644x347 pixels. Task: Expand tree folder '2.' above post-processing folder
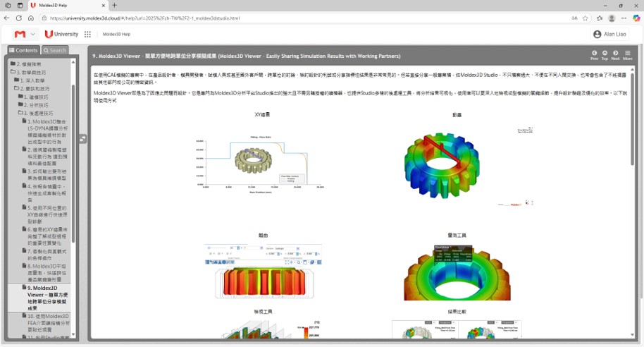[20, 105]
